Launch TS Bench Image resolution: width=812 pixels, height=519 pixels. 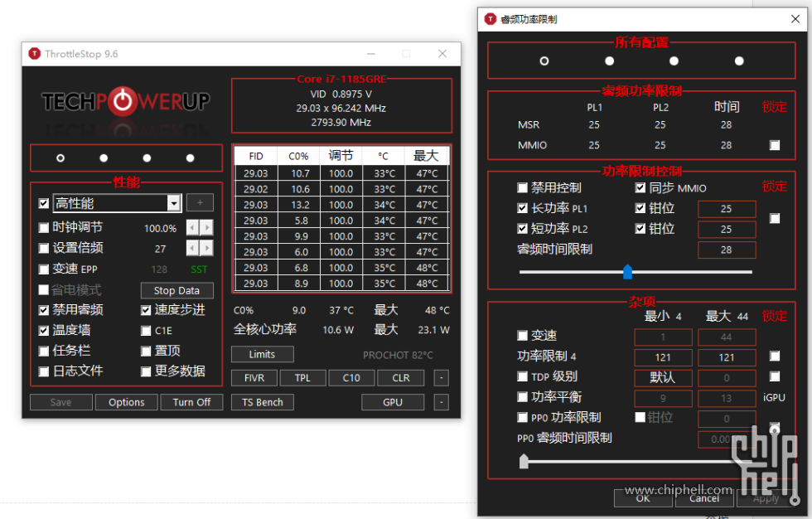coord(263,402)
